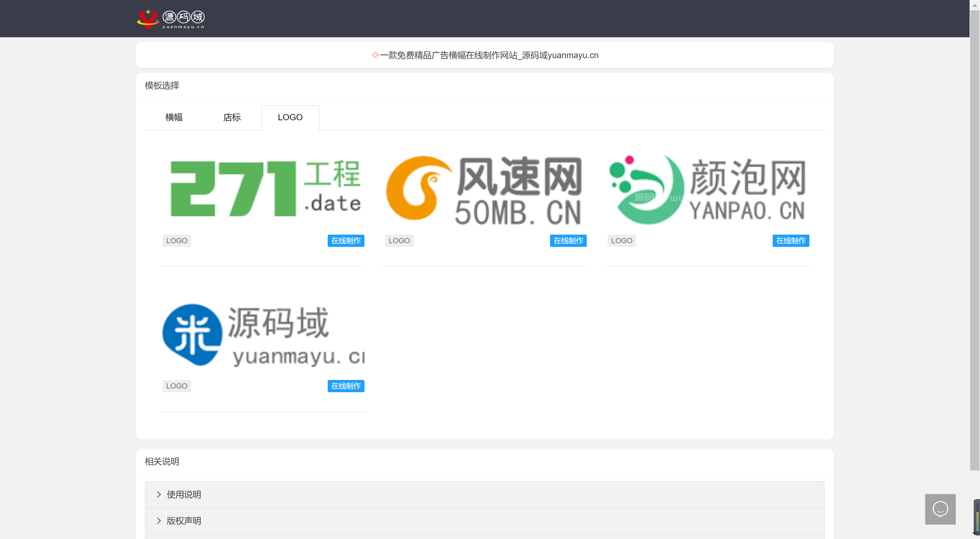This screenshot has height=539, width=980.
Task: Click the page vertical scrollbar
Action: [x=974, y=240]
